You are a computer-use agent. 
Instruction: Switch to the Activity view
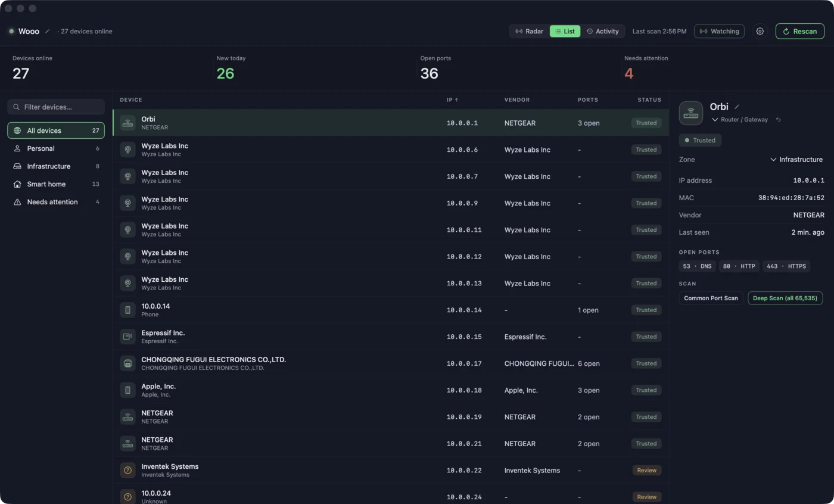click(602, 32)
